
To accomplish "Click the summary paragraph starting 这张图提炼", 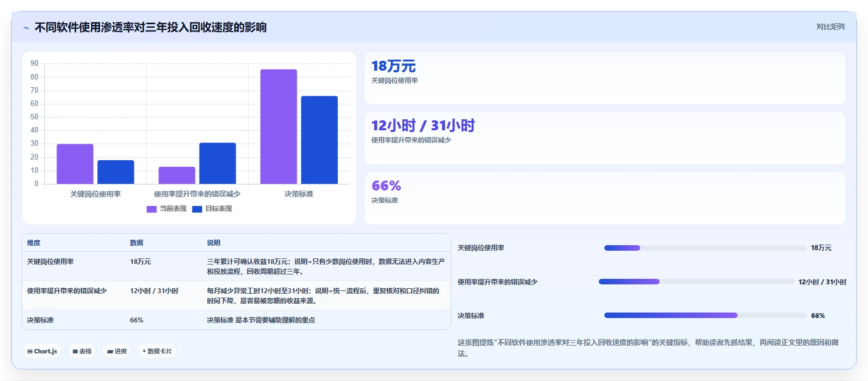I will point(648,348).
